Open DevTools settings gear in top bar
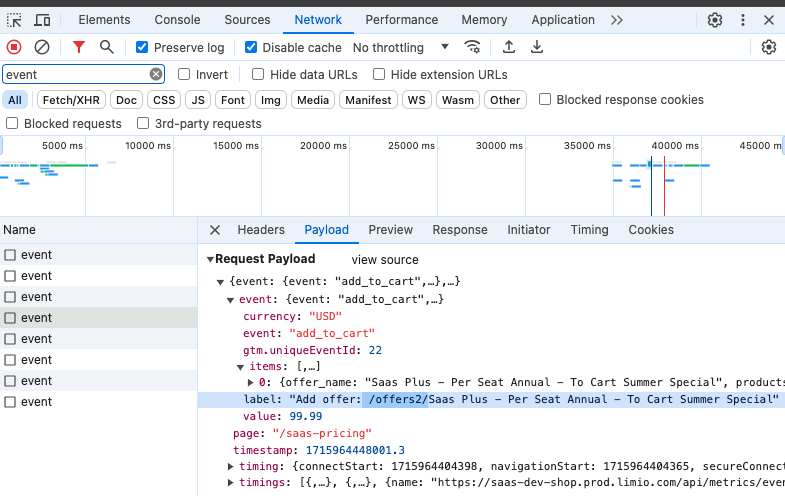 point(715,20)
